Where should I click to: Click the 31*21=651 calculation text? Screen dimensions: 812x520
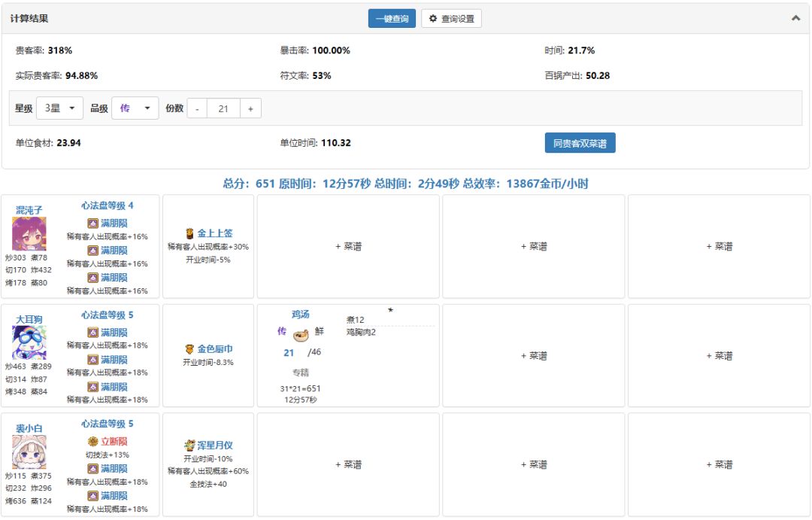point(300,388)
